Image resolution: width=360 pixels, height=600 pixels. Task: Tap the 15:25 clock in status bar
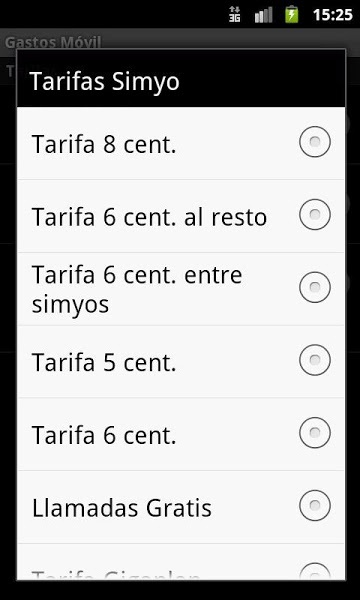332,15
